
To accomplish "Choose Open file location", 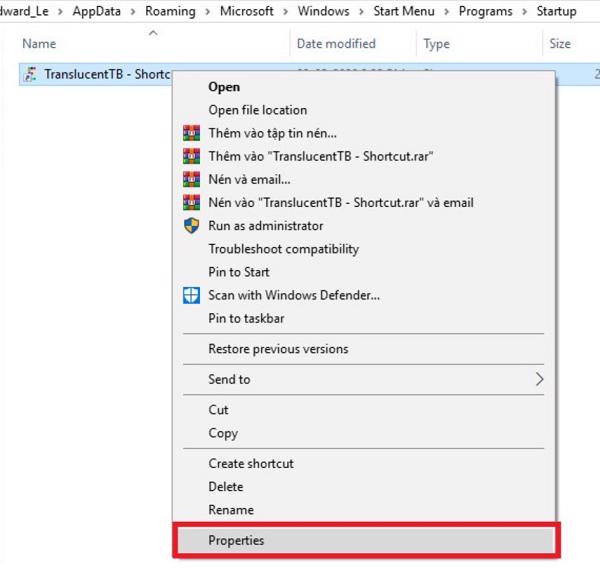I will (x=257, y=110).
